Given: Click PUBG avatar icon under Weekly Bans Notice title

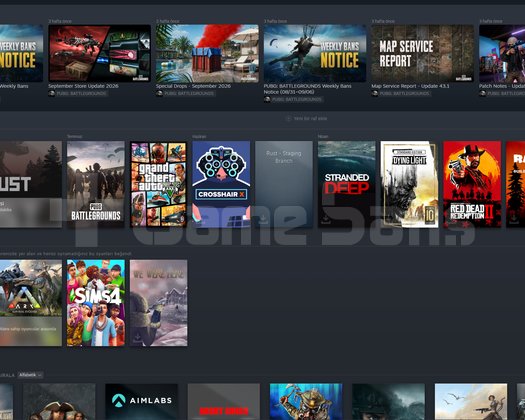Looking at the screenshot, I should 267,99.
